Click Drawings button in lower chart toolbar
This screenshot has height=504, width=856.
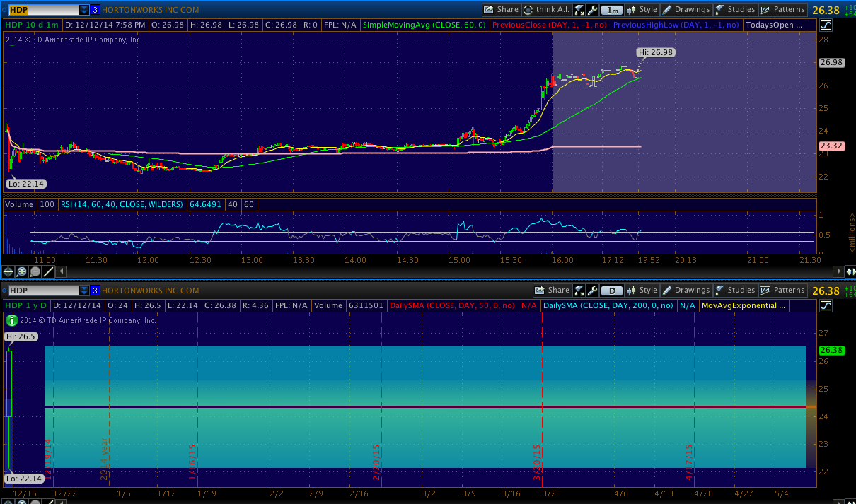click(x=686, y=291)
